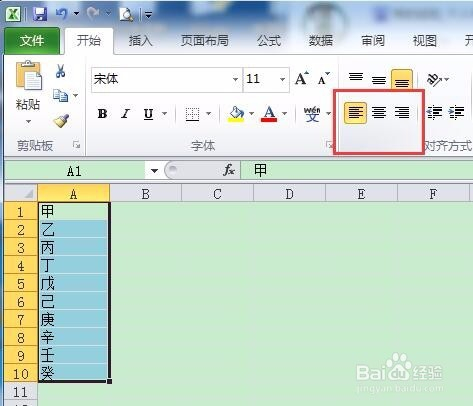The height and width of the screenshot is (406, 473).
Task: Copy the selected cells
Action: 60,96
